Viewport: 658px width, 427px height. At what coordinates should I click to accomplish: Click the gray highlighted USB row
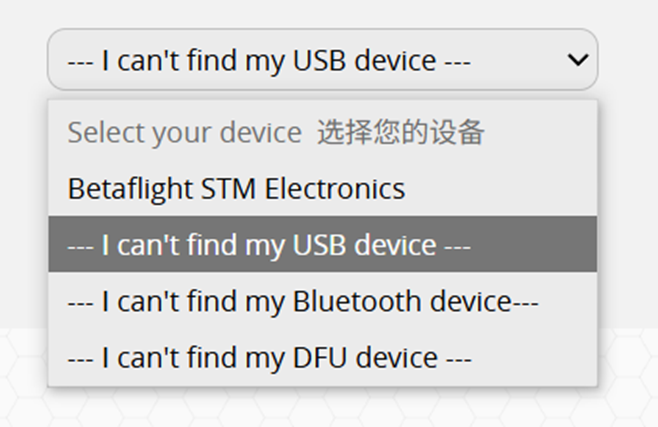pos(322,244)
